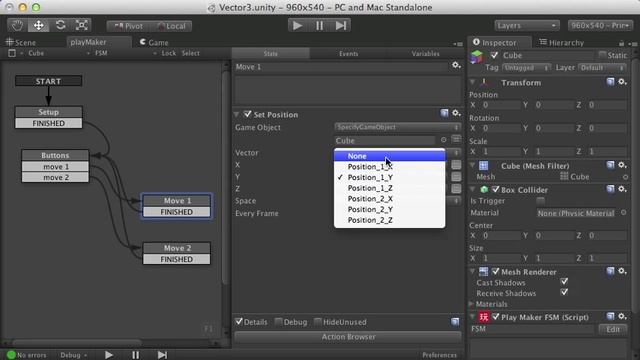Viewport: 640px width, 360px height.
Task: Choose Position_2_Y from the popup list
Action: coord(389,209)
